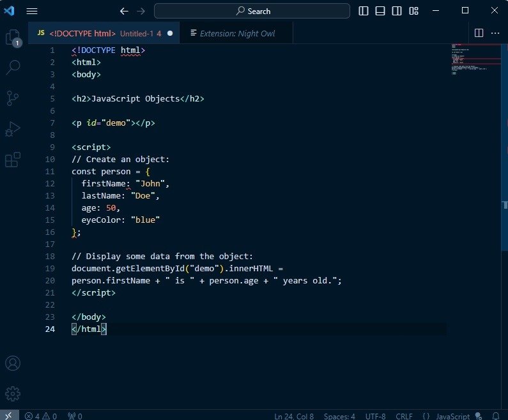Click the closing </script> tag line
The height and width of the screenshot is (420, 508).
pos(93,293)
